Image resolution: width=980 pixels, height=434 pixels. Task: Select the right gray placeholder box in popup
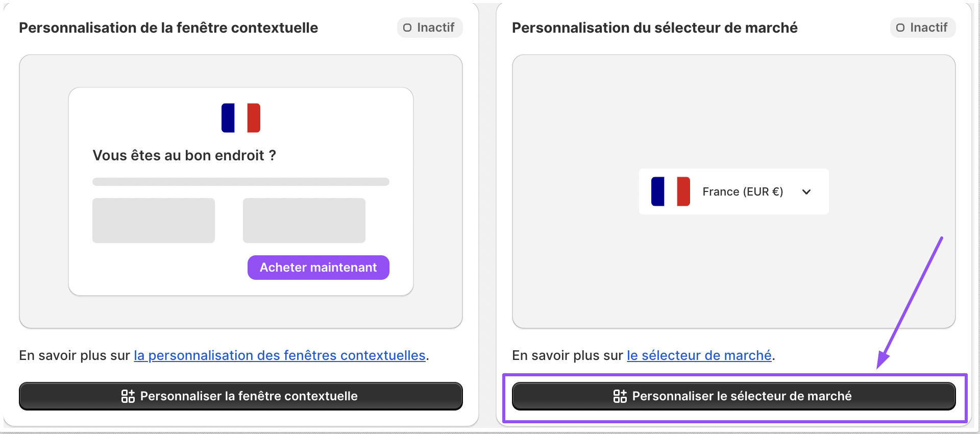pos(304,221)
